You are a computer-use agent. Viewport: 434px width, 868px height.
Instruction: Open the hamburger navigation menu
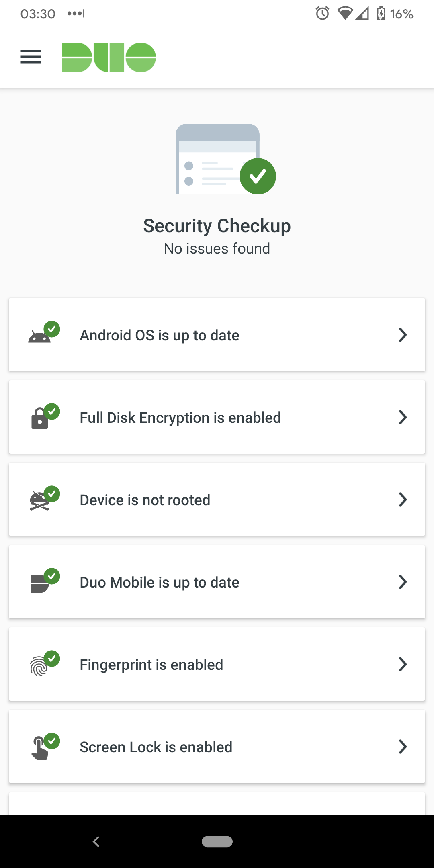(31, 57)
